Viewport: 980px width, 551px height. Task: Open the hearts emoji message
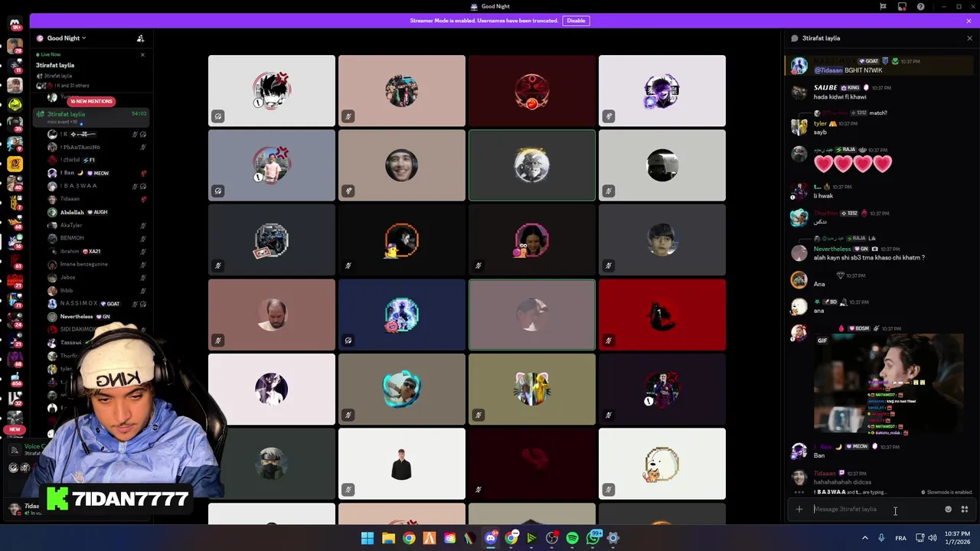point(853,164)
